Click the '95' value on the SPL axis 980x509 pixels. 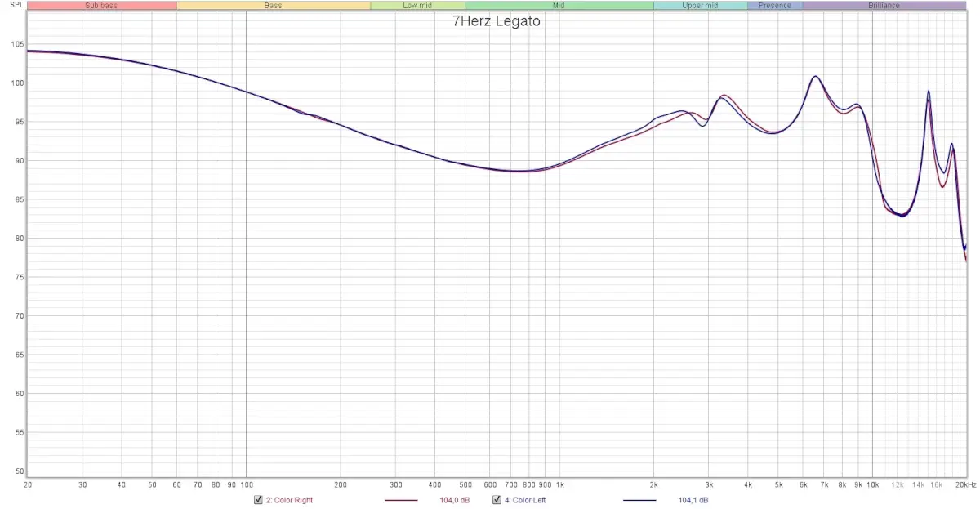19,122
